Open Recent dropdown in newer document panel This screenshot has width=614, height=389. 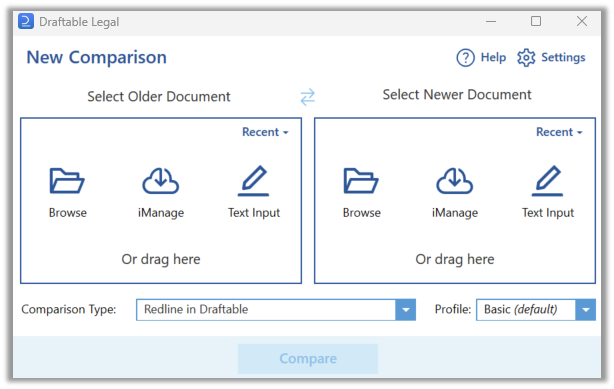[x=559, y=132]
